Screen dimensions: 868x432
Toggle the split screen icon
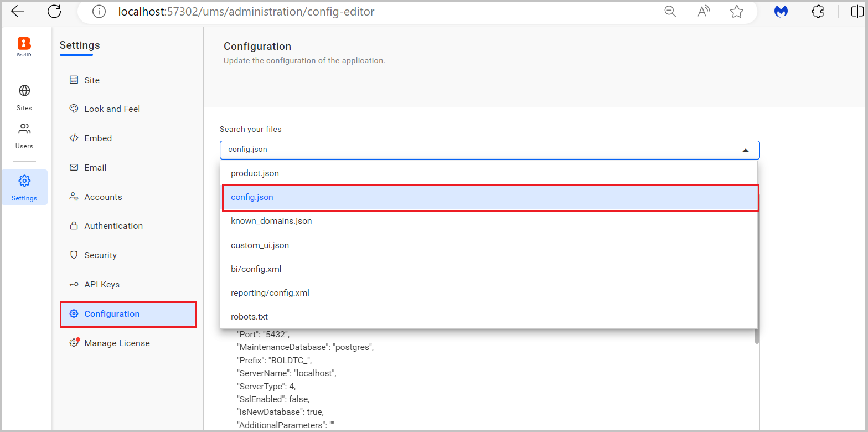point(857,12)
